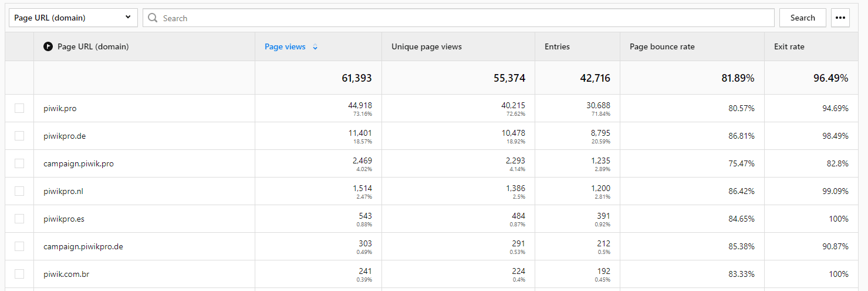Click unique page views value 291

(519, 243)
